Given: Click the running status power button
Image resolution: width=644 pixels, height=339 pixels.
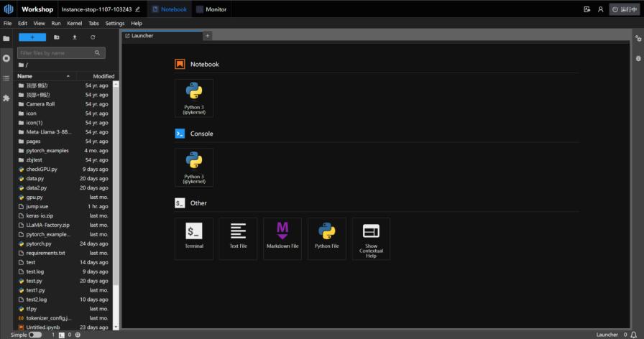Looking at the screenshot, I should point(625,9).
